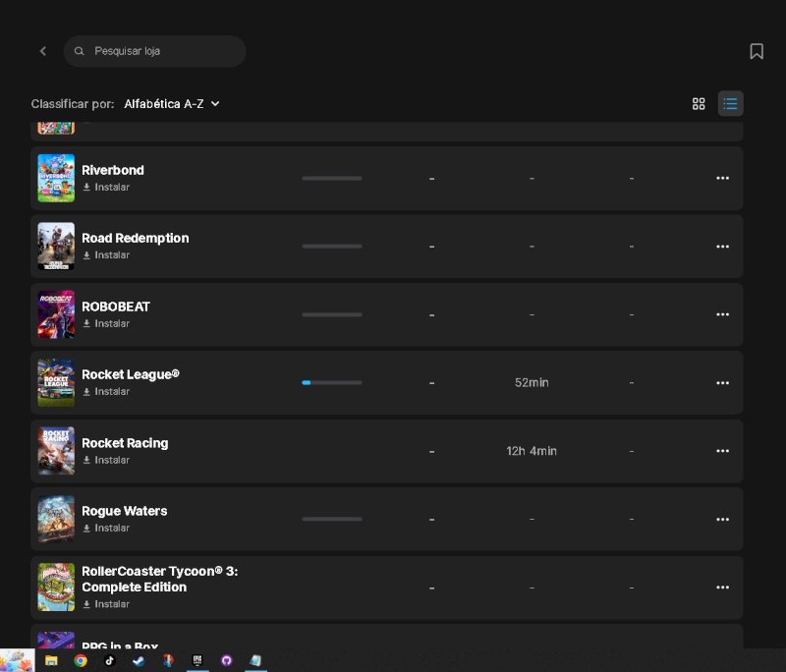Click Instalar under ROBOBEAT
The image size is (786, 672).
[x=106, y=324]
